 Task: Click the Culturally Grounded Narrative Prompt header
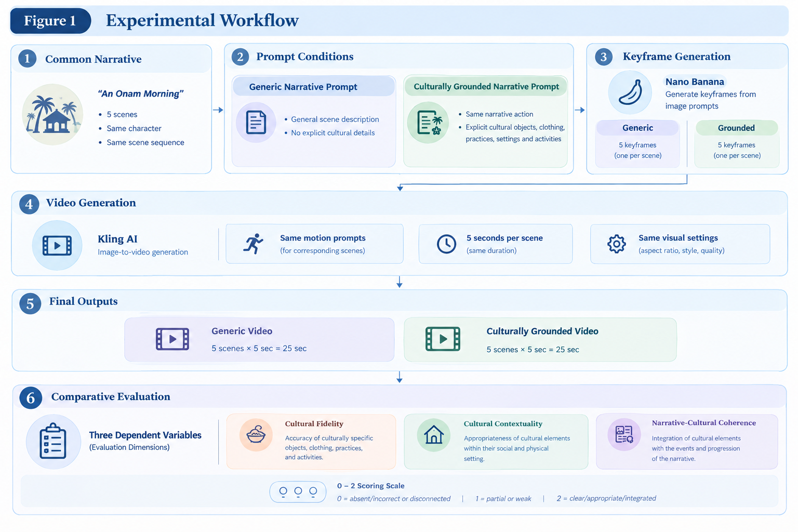pyautogui.click(x=486, y=87)
